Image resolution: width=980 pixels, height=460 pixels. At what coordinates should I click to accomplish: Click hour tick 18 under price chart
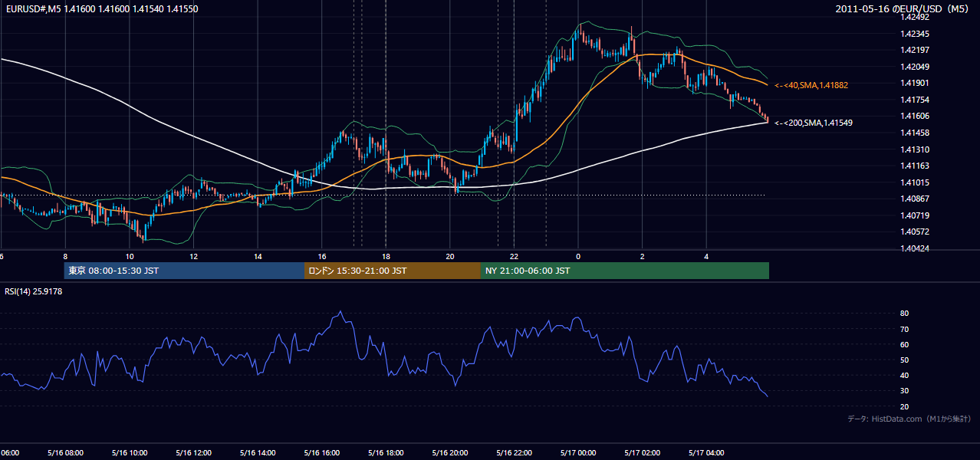386,257
